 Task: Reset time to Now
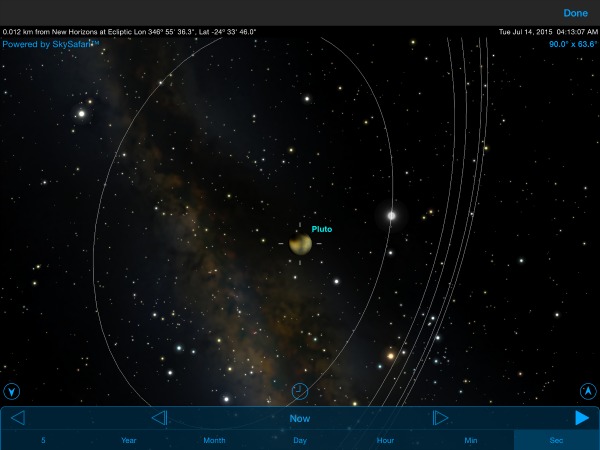(300, 419)
